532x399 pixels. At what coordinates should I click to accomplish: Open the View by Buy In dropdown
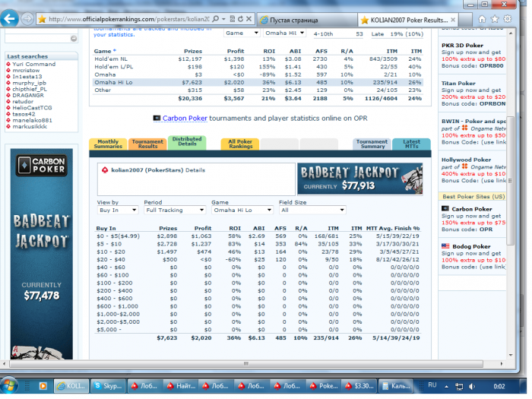118,210
